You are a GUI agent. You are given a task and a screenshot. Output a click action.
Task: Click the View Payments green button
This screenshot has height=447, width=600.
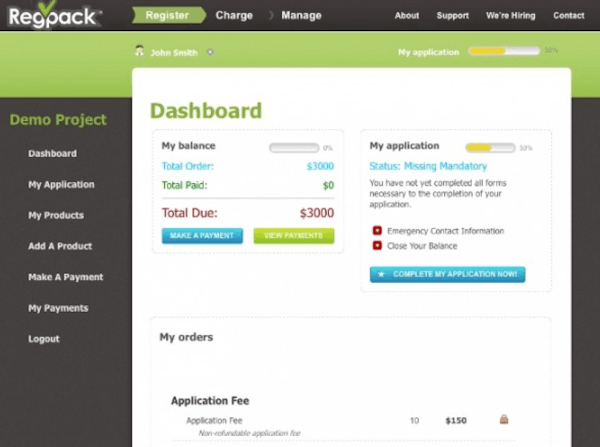coord(294,236)
